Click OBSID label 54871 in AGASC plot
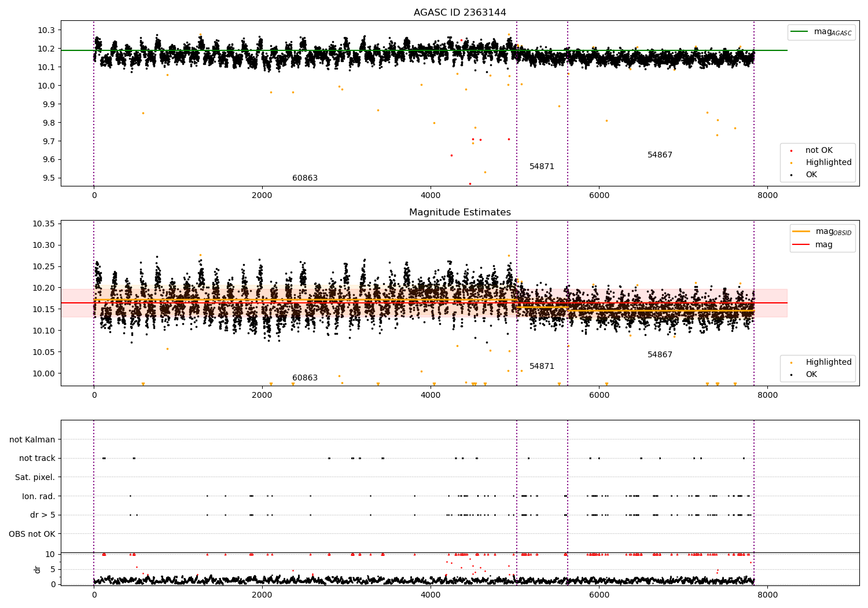 [x=542, y=166]
